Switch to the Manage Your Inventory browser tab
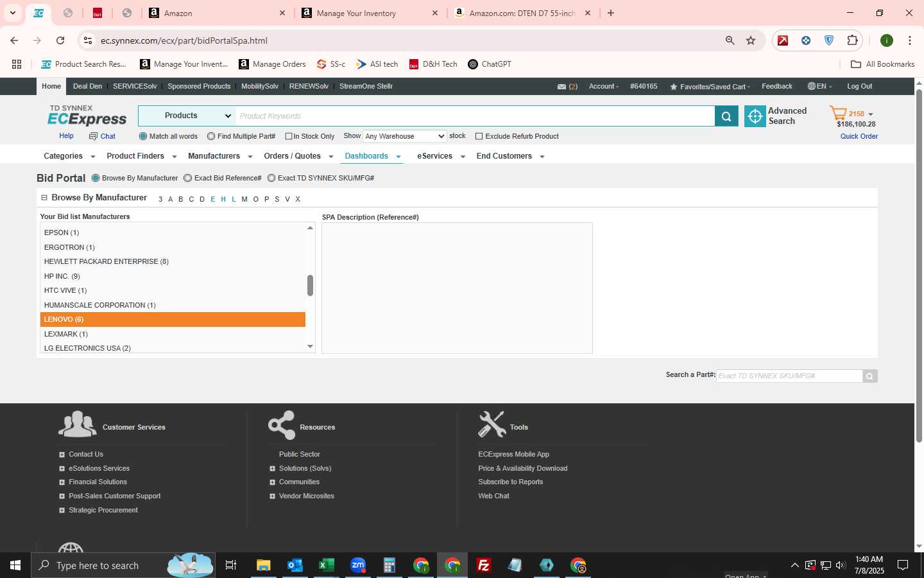Viewport: 924px width, 578px height. click(x=370, y=13)
